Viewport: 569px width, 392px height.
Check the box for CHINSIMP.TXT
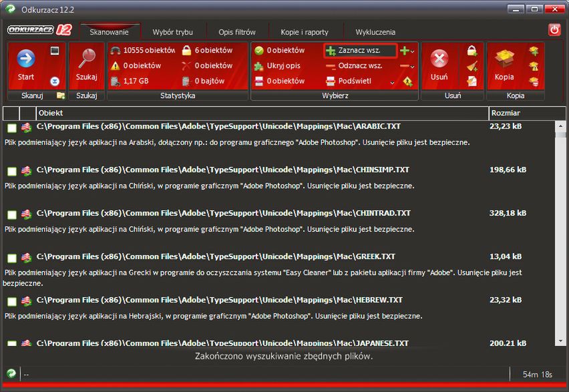12,172
